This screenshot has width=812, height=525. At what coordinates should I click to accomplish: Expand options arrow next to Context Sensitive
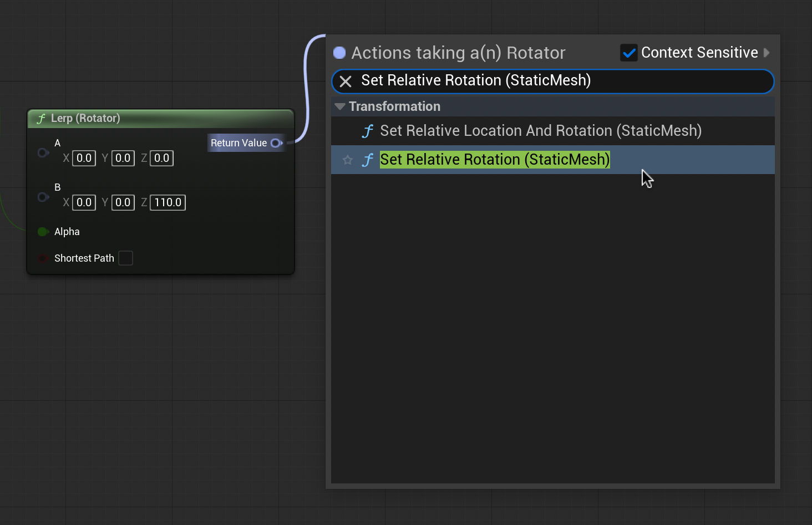(767, 53)
